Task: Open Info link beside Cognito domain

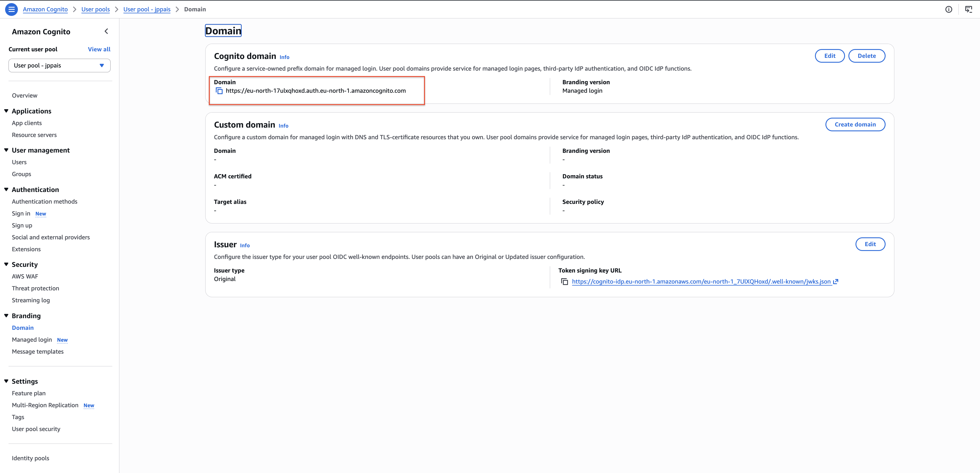Action: pyautogui.click(x=284, y=57)
